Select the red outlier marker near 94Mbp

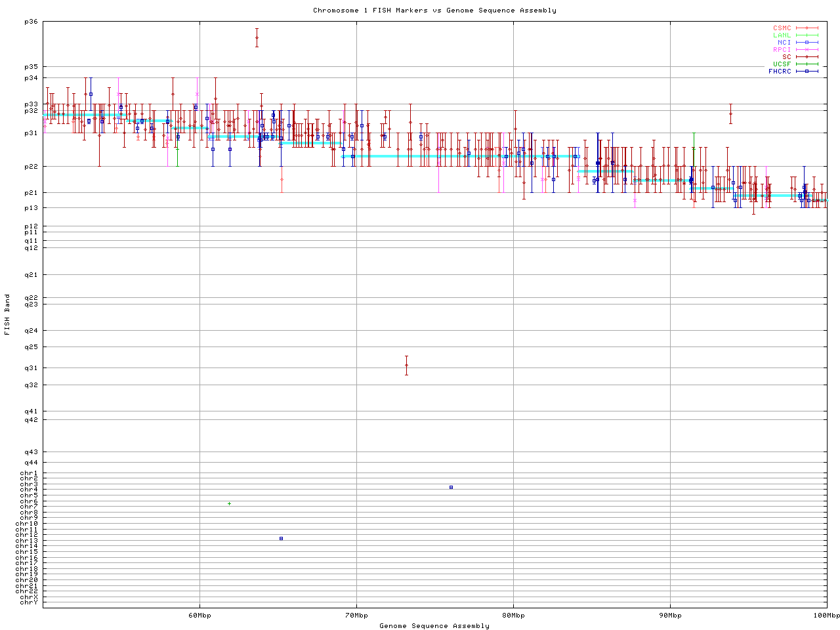click(x=730, y=114)
